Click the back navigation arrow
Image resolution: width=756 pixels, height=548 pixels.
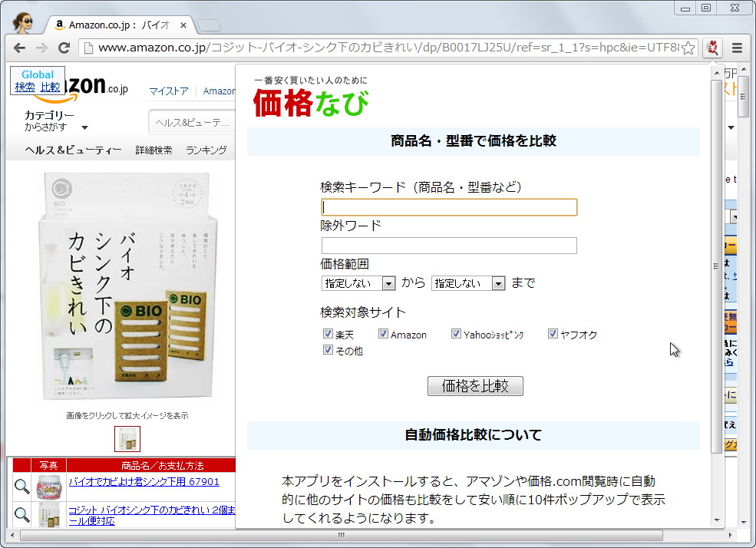pos(19,48)
